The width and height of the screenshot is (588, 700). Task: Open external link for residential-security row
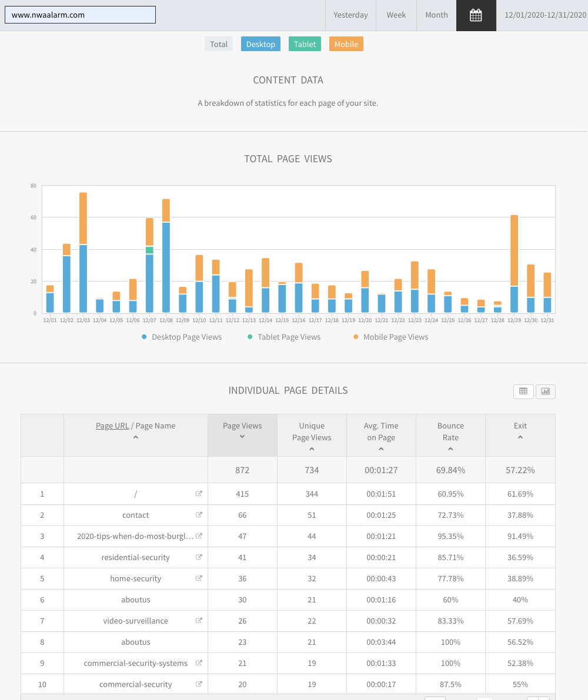click(x=199, y=557)
